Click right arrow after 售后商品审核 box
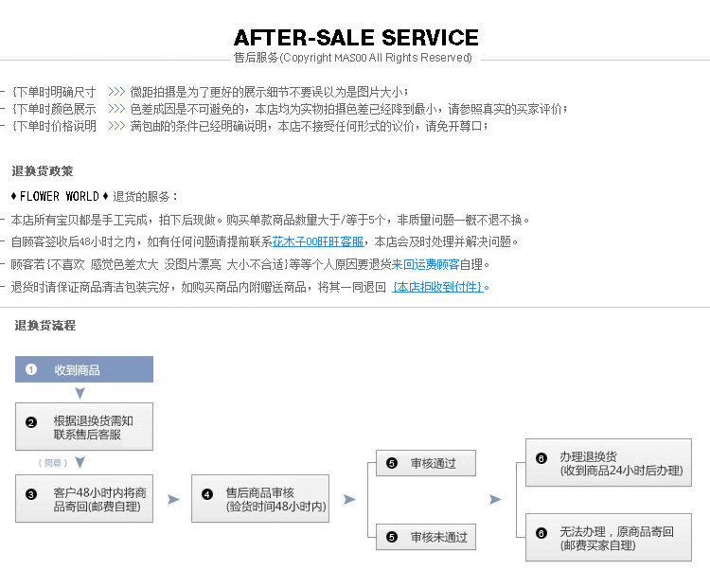This screenshot has width=710, height=588. (349, 499)
